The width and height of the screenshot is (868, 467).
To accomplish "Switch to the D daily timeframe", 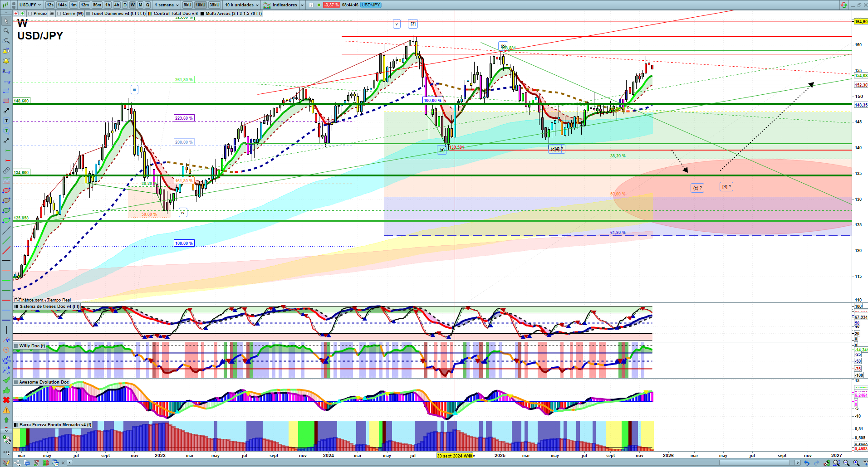I will 125,5.
